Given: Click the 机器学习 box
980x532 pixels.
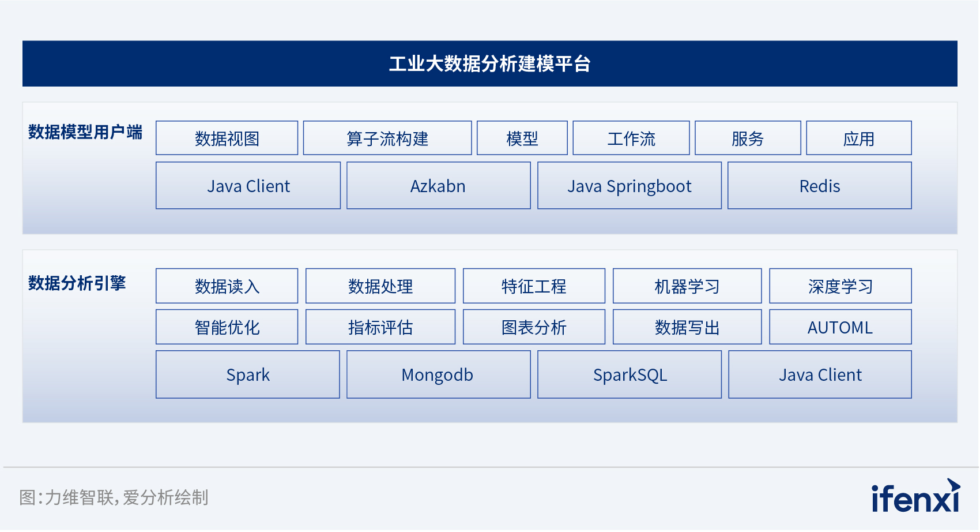Looking at the screenshot, I should click(x=687, y=286).
